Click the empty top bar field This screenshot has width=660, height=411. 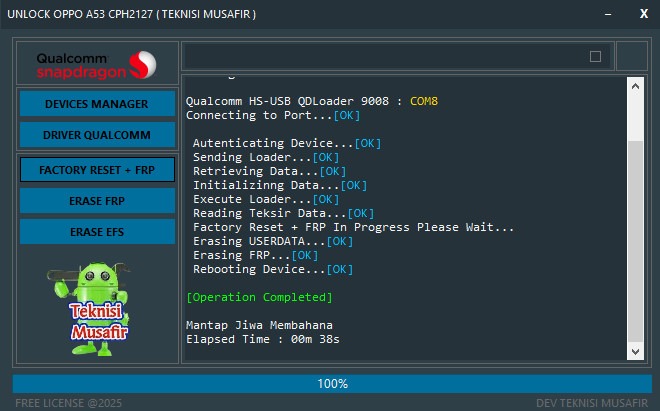click(397, 56)
